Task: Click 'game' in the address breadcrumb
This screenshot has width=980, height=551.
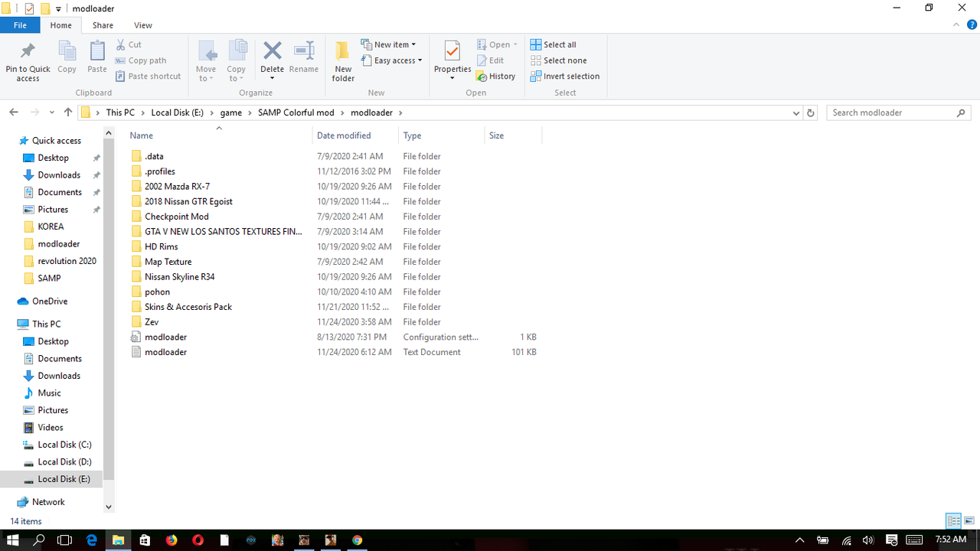Action: coord(230,112)
